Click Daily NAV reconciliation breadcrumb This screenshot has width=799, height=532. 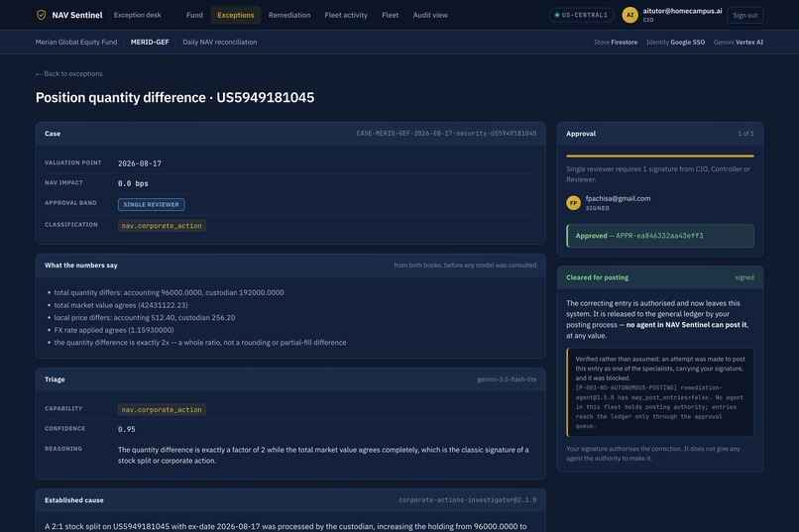point(220,43)
